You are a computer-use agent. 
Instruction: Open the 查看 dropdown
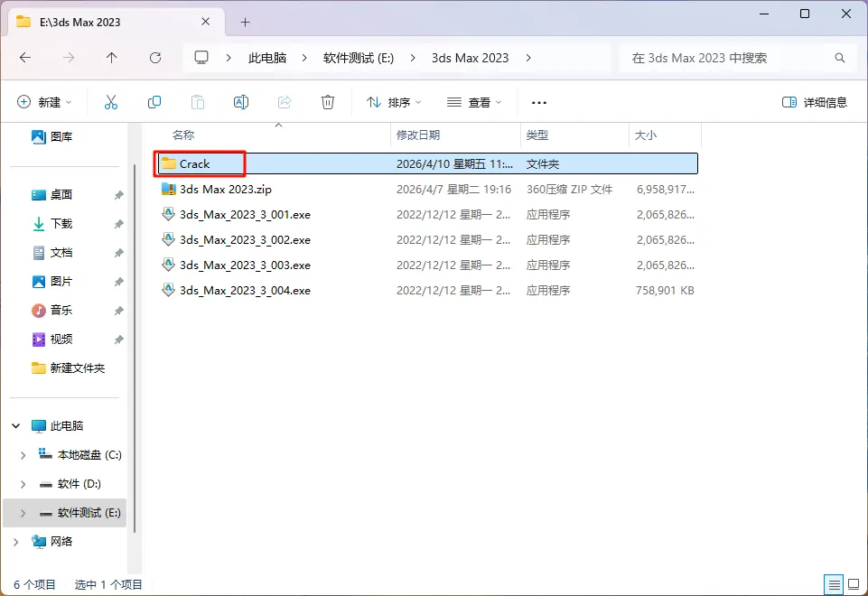474,102
